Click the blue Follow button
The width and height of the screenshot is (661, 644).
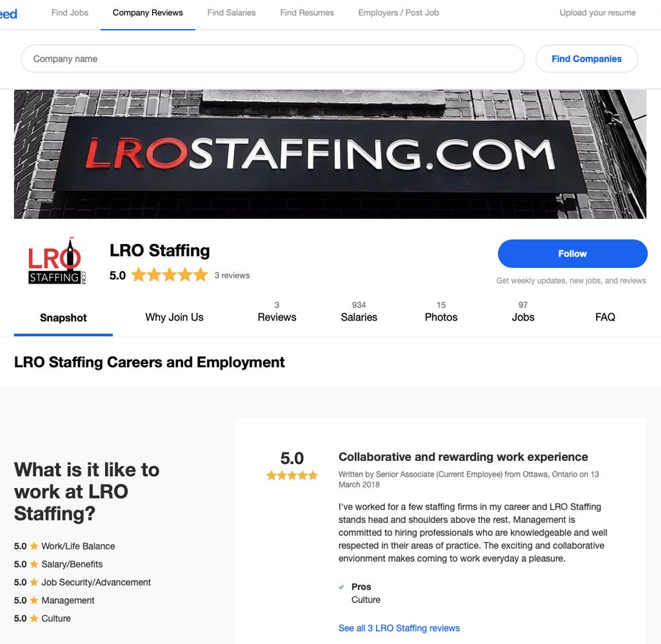click(x=572, y=253)
